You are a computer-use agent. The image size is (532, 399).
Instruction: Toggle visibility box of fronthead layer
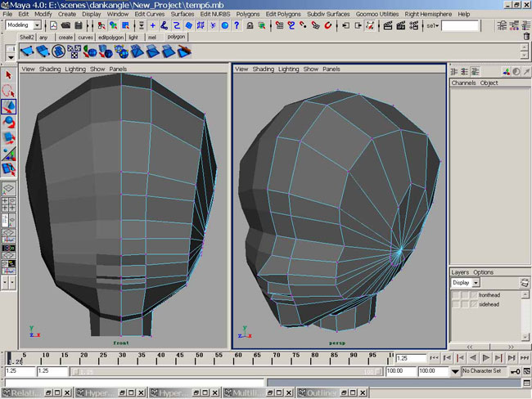(457, 294)
